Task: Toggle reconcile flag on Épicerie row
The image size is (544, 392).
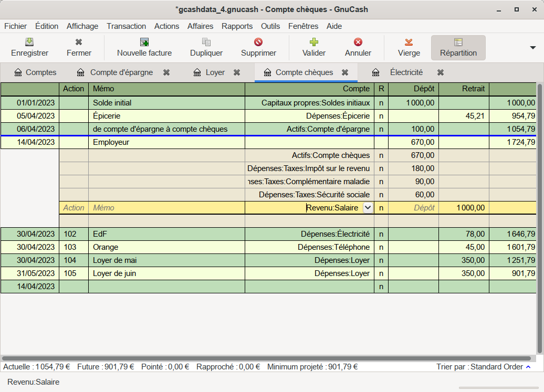Action: 381,116
